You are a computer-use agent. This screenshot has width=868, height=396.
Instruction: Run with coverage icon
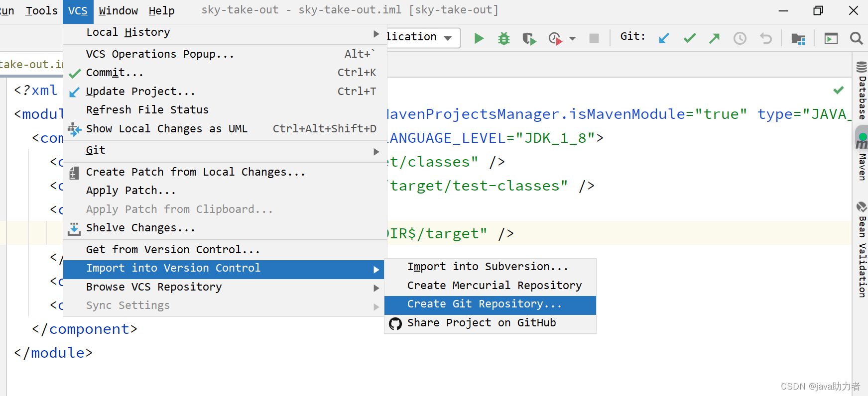529,38
